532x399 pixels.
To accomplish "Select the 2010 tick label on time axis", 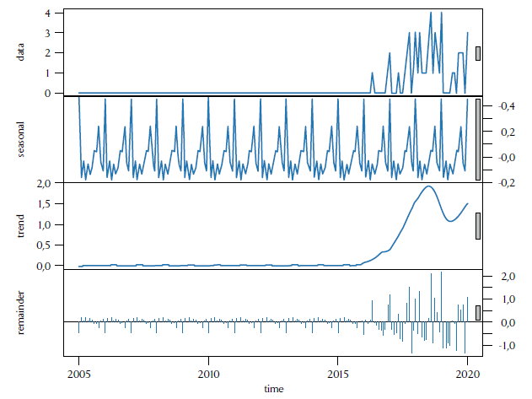I will 209,374.
